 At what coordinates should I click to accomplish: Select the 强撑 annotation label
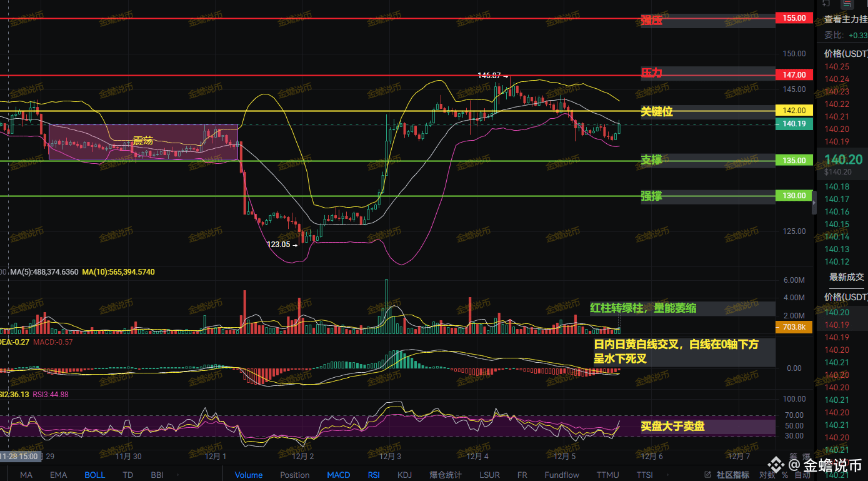[651, 196]
